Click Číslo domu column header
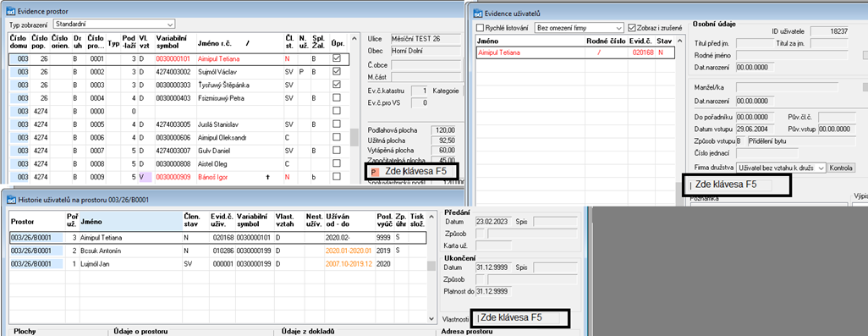 point(19,42)
